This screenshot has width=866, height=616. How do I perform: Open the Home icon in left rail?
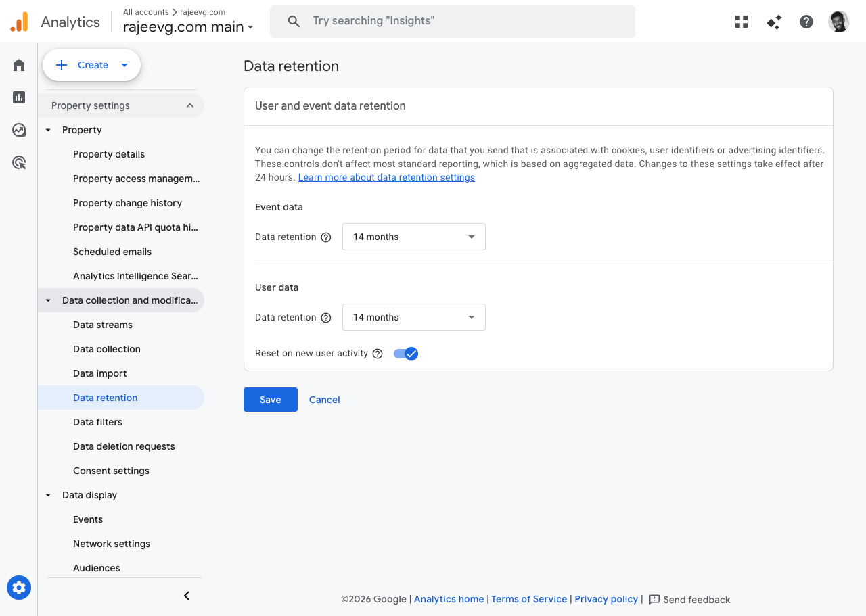[19, 65]
